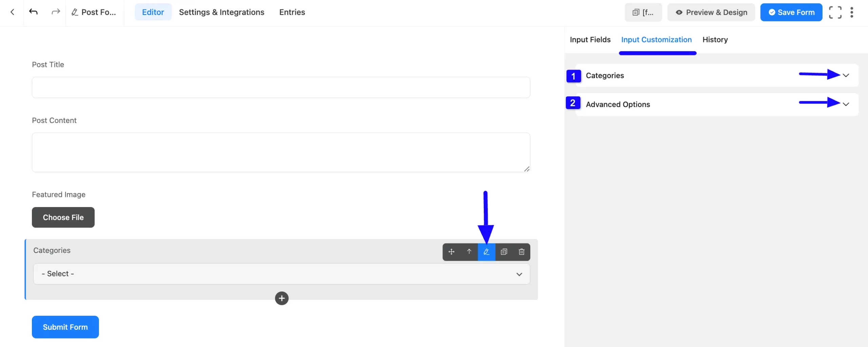Viewport: 868px width, 347px height.
Task: Select the Featured Image label
Action: pyautogui.click(x=59, y=195)
